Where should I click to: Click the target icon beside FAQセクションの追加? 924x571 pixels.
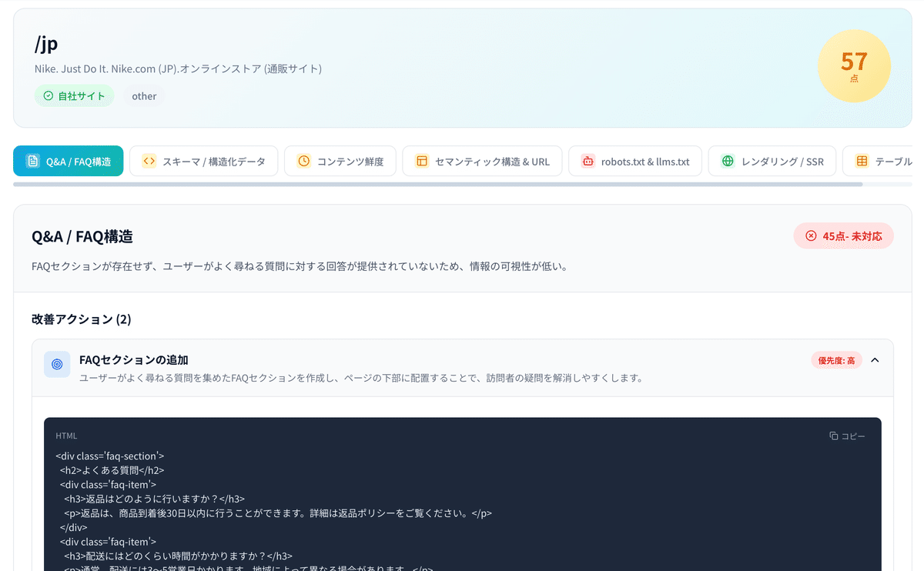(x=57, y=364)
